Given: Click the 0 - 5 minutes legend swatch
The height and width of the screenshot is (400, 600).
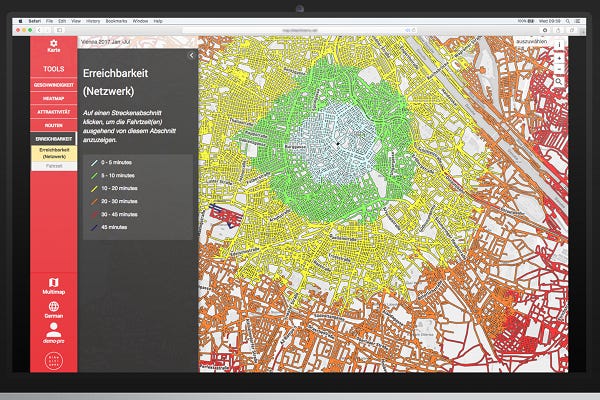Looking at the screenshot, I should 94,163.
